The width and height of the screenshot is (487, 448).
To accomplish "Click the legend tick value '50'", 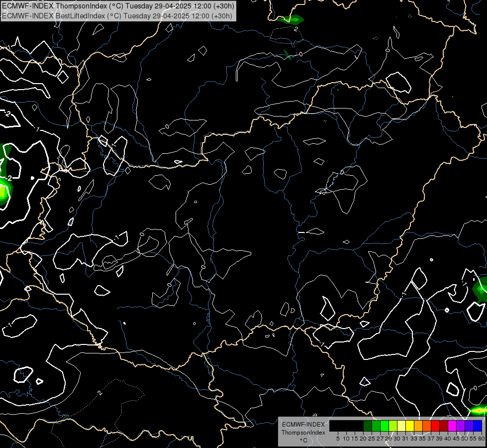I will tap(465, 439).
